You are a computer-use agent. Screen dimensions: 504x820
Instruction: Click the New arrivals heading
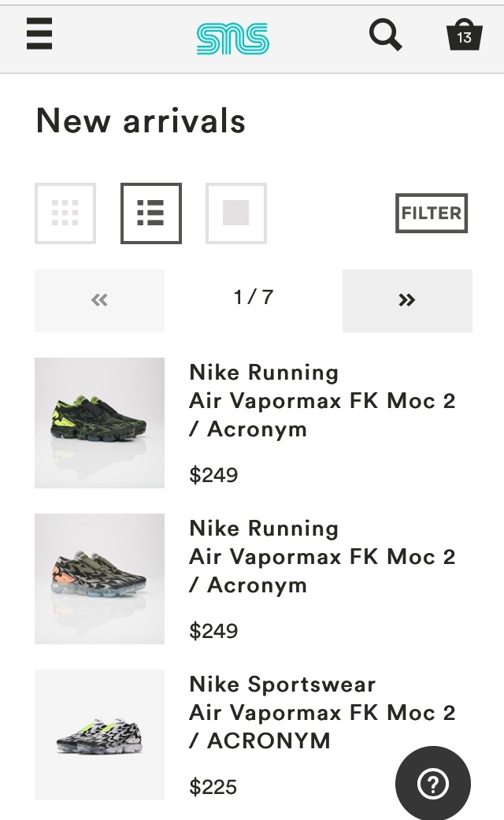[x=141, y=121]
